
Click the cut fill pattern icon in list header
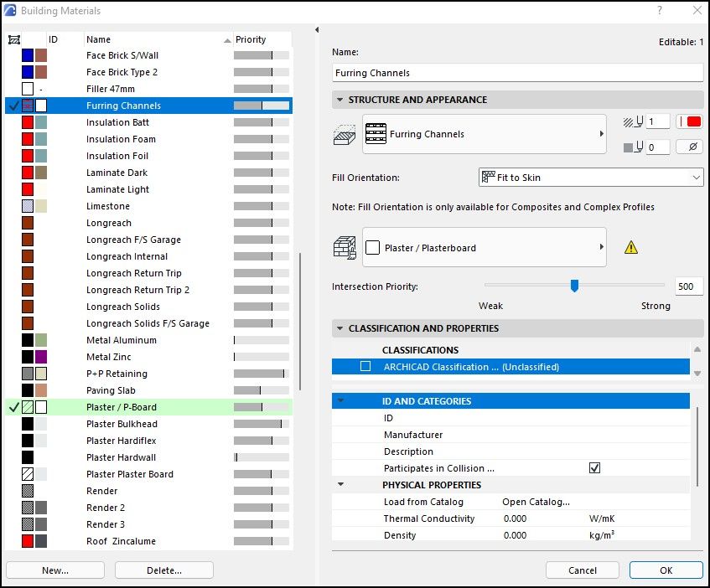pyautogui.click(x=14, y=40)
